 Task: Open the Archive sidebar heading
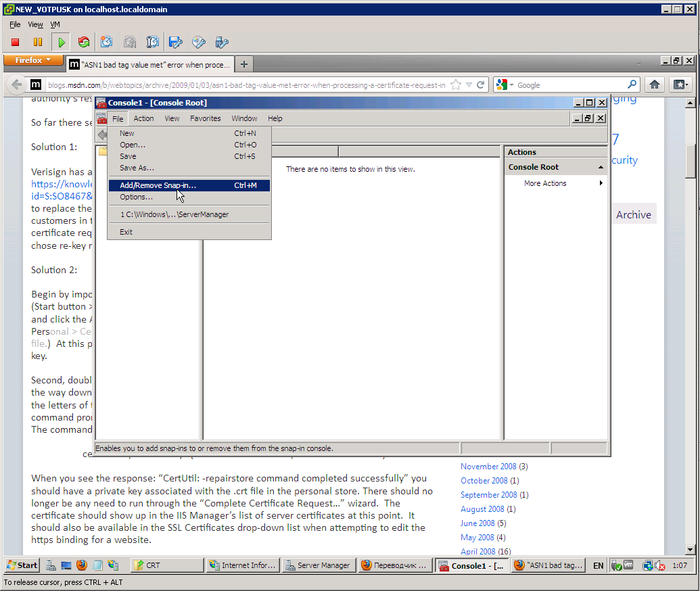pyautogui.click(x=634, y=215)
